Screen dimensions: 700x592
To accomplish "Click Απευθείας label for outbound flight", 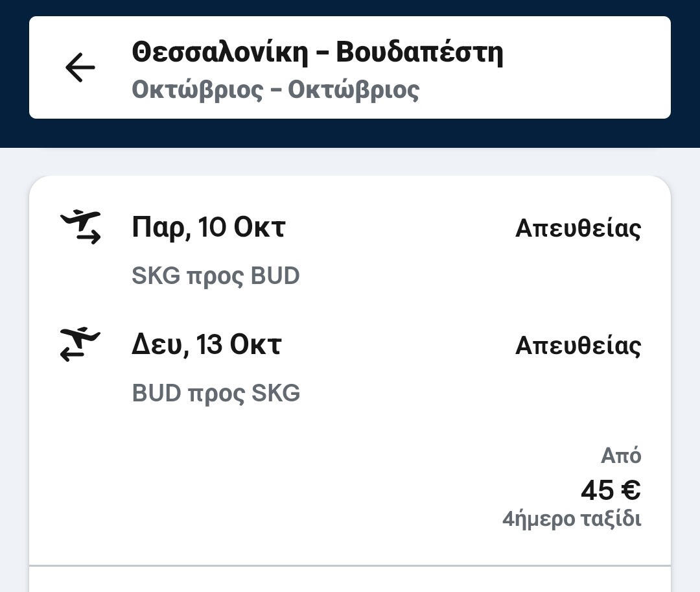I will pyautogui.click(x=577, y=228).
